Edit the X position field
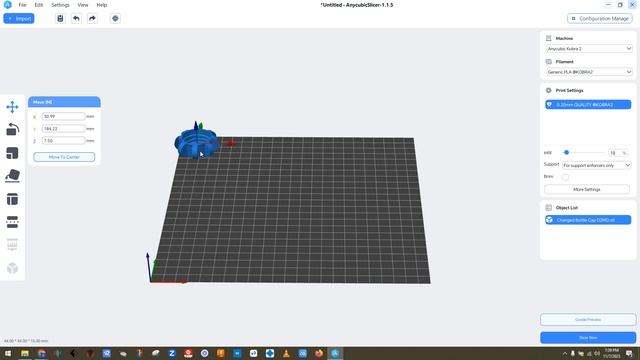640x360 pixels. click(x=63, y=116)
